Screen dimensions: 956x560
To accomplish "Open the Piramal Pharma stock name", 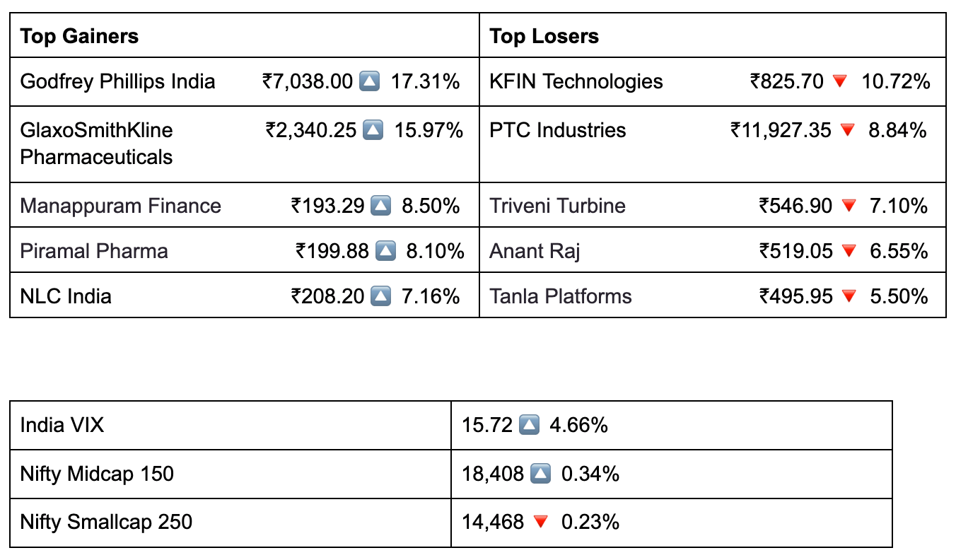I will 94,251.
